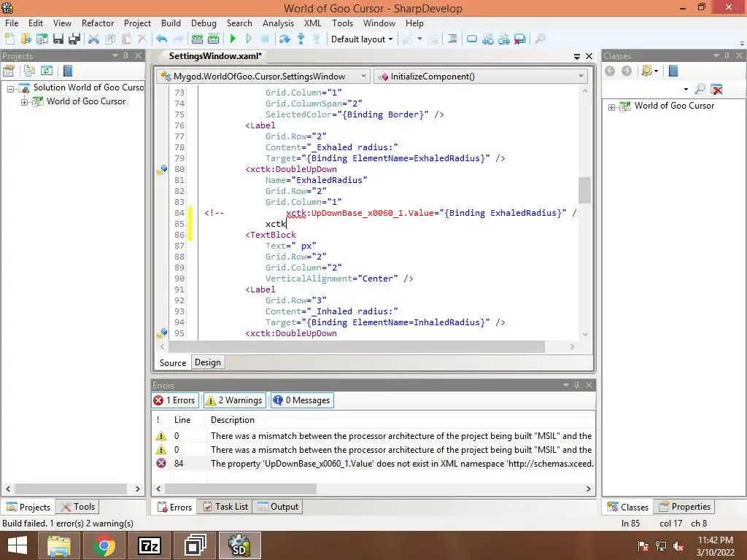Click the Description column header in Errors
The width and height of the screenshot is (747, 560).
233,420
